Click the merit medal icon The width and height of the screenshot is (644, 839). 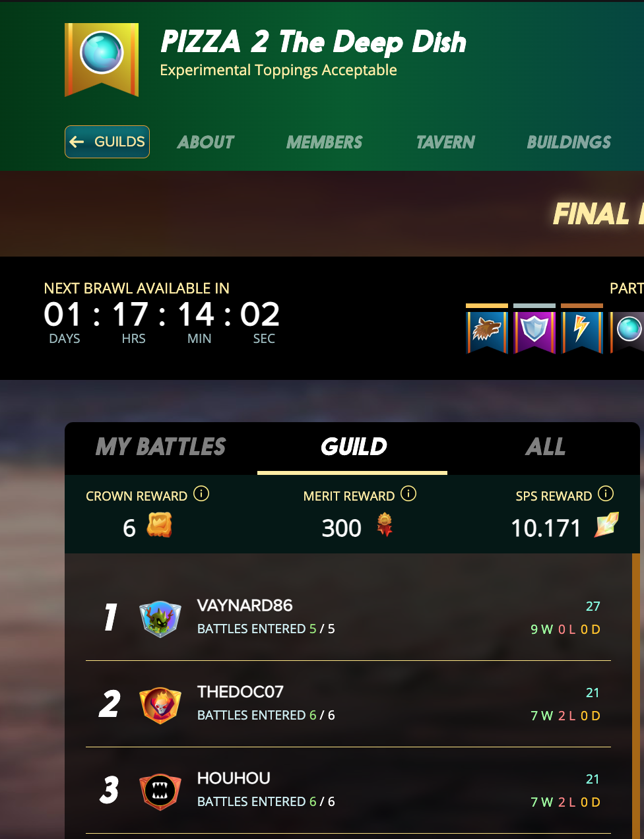pyautogui.click(x=385, y=526)
